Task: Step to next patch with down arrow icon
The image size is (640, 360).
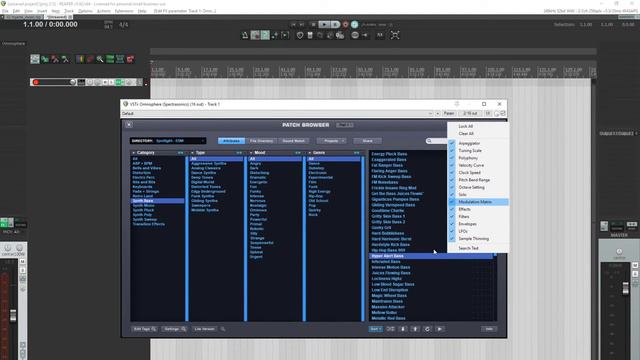Action: pyautogui.click(x=403, y=329)
